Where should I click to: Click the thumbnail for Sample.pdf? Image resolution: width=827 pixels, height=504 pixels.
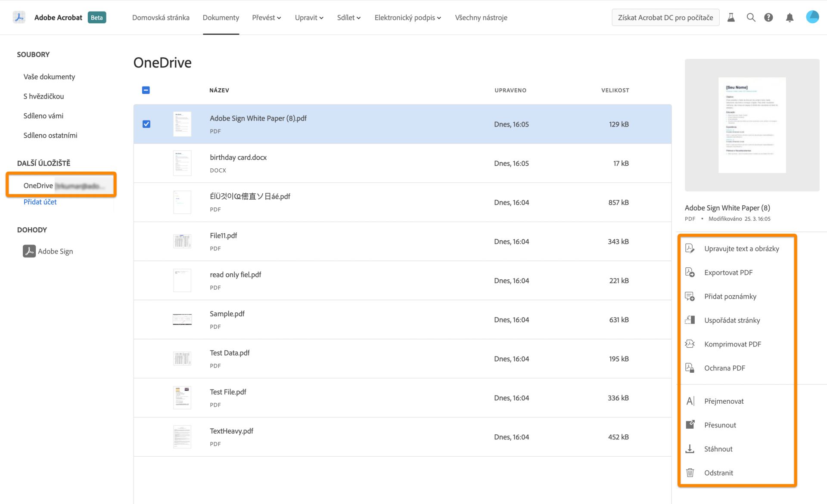tap(182, 319)
